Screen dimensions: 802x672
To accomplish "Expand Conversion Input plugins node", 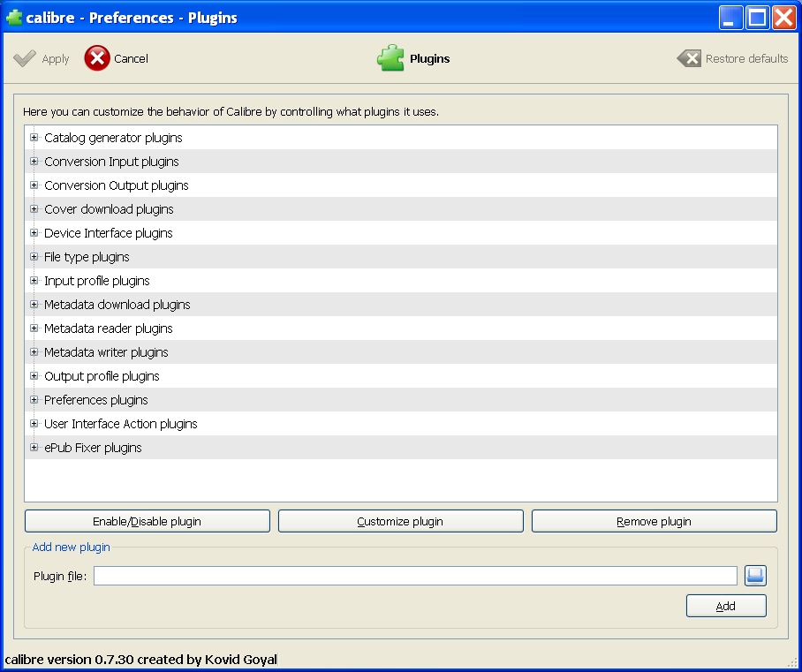I will (x=34, y=161).
